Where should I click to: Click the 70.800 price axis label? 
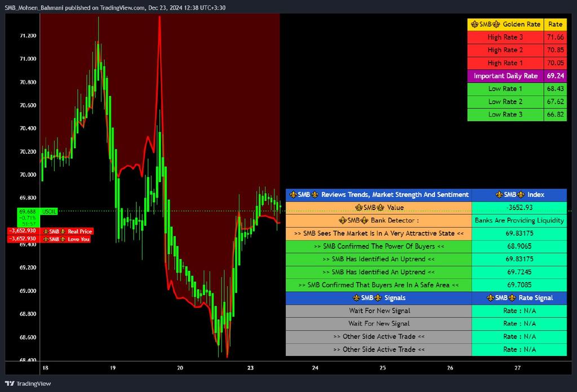click(28, 82)
